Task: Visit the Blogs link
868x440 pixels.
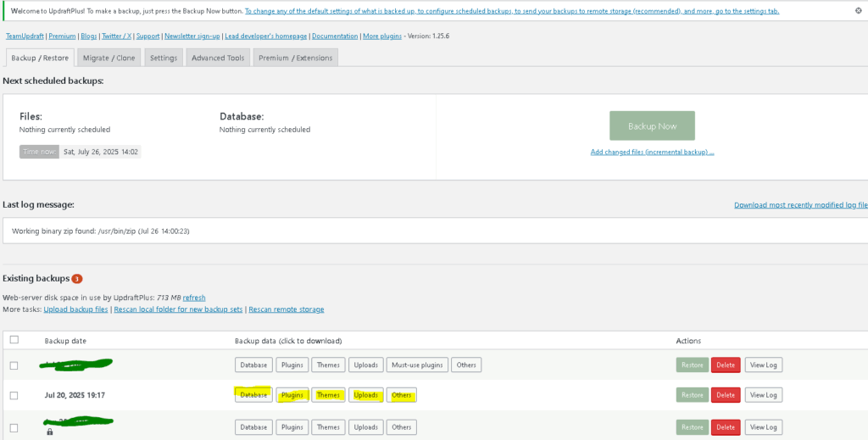Action: coord(88,36)
